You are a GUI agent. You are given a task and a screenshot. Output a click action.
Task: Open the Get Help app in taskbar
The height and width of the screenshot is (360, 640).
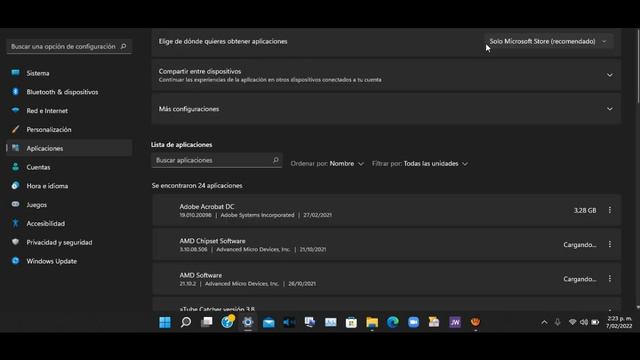tap(227, 322)
